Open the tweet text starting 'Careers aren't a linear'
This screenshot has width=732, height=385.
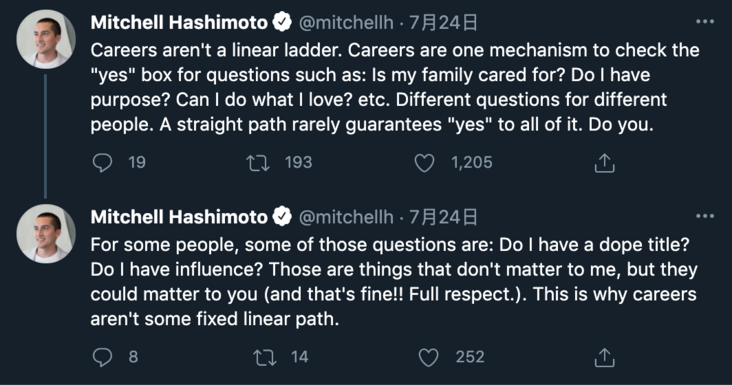point(395,87)
